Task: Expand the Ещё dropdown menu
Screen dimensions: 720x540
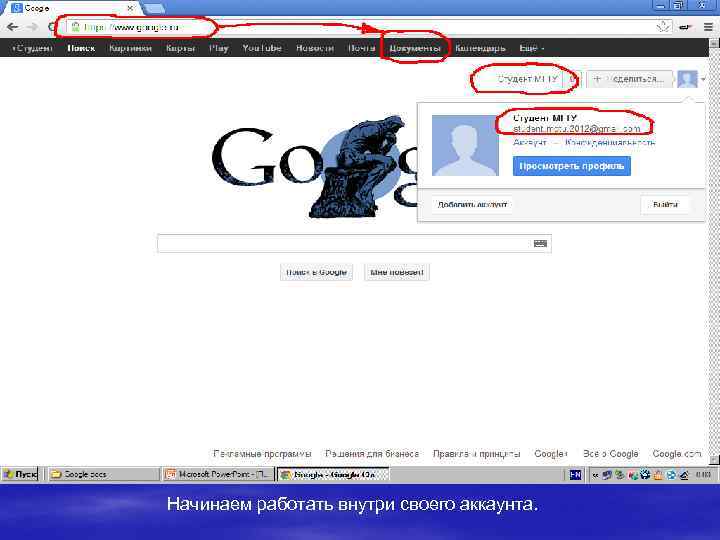Action: click(x=532, y=48)
